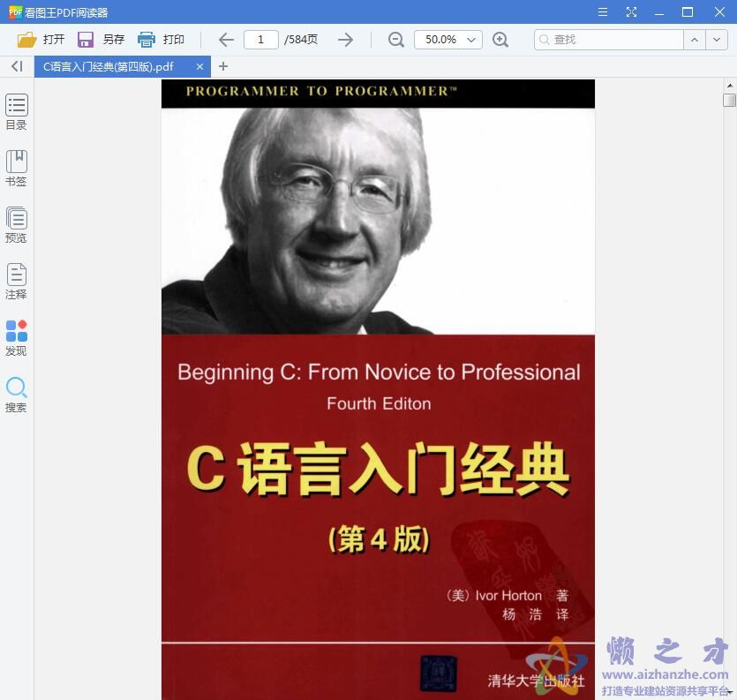Maximize the PDF reader window
737x700 pixels.
coord(688,11)
